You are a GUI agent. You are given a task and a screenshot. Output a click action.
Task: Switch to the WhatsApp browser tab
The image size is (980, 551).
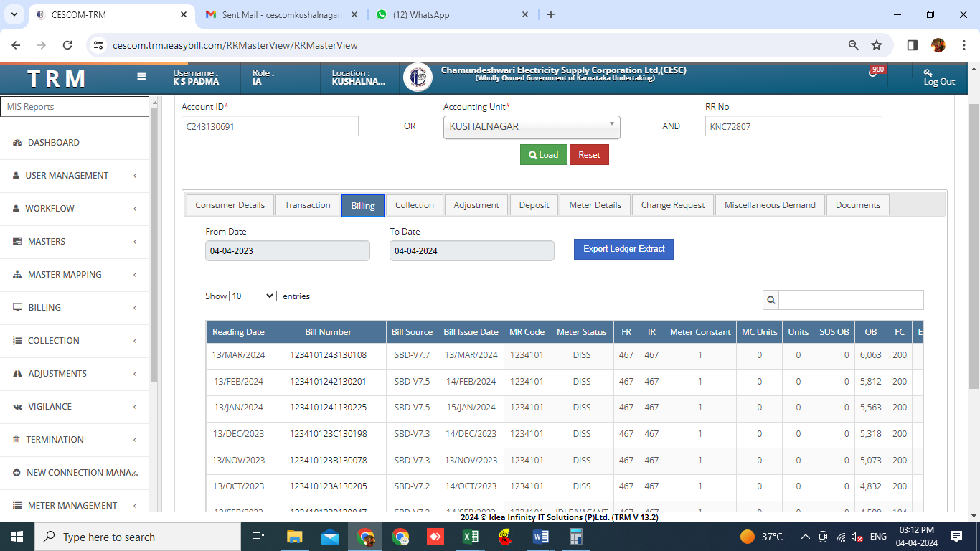pos(453,14)
